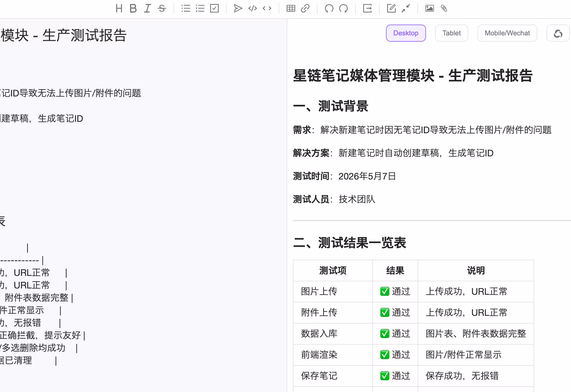Insert a numbered list
The height and width of the screenshot is (392, 571).
pyautogui.click(x=200, y=9)
